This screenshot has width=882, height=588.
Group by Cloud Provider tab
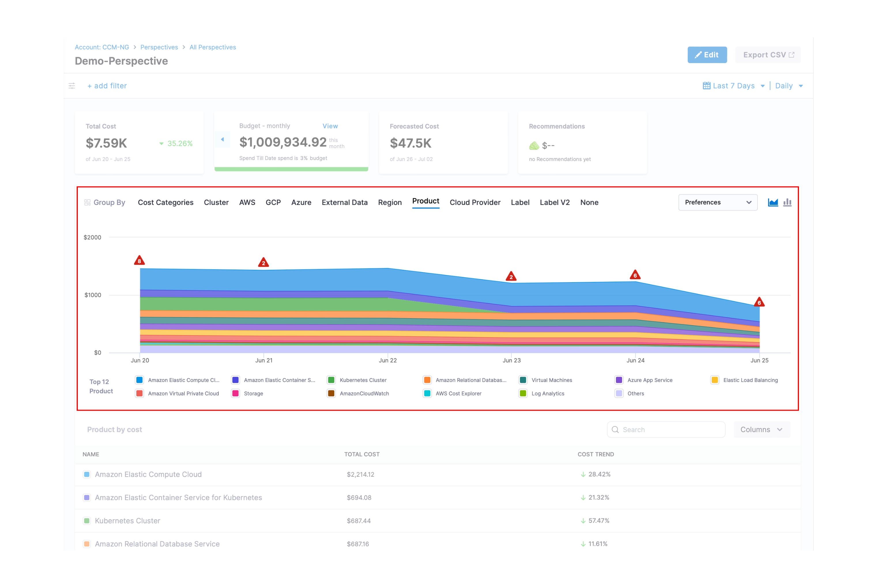coord(475,203)
